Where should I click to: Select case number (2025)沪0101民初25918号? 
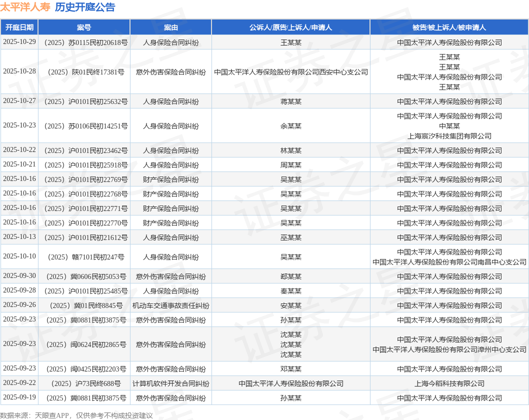pyautogui.click(x=86, y=165)
